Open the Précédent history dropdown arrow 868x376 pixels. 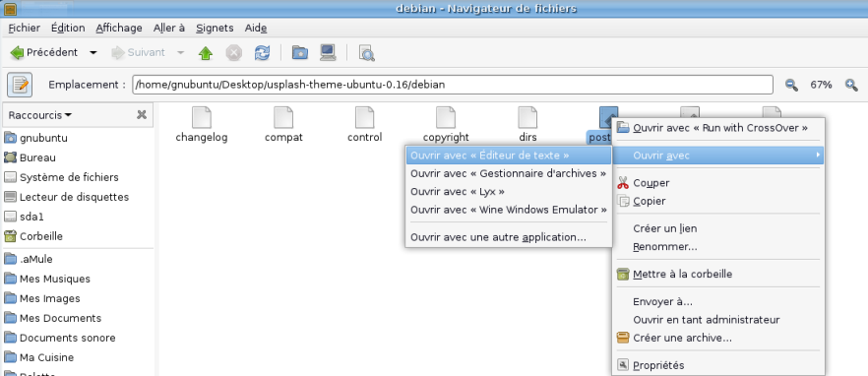[x=93, y=52]
